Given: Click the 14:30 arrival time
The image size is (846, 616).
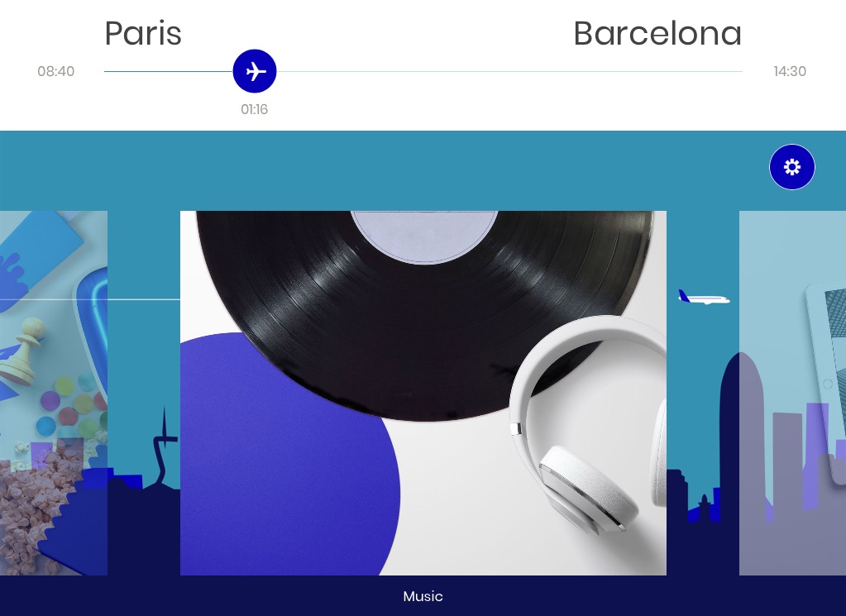Looking at the screenshot, I should pyautogui.click(x=789, y=71).
